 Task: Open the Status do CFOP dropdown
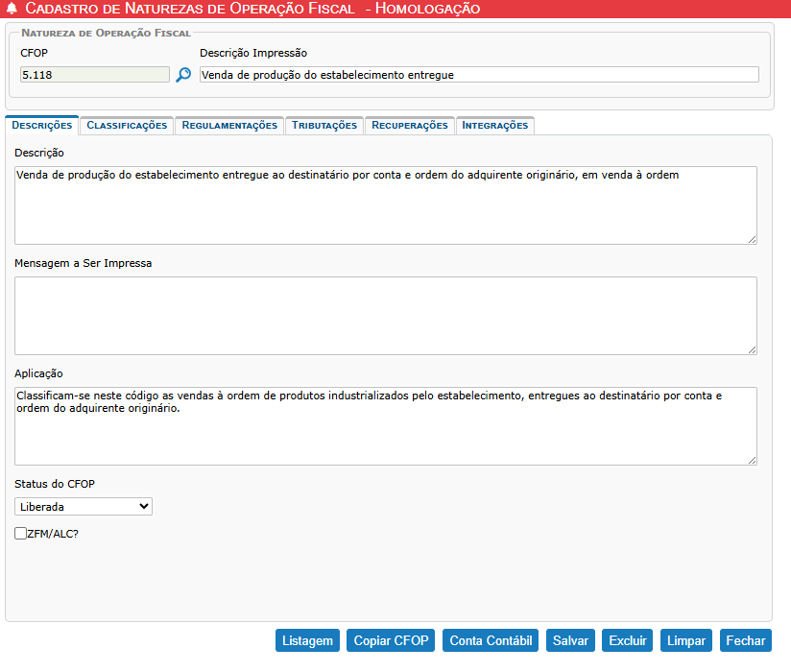coord(84,506)
